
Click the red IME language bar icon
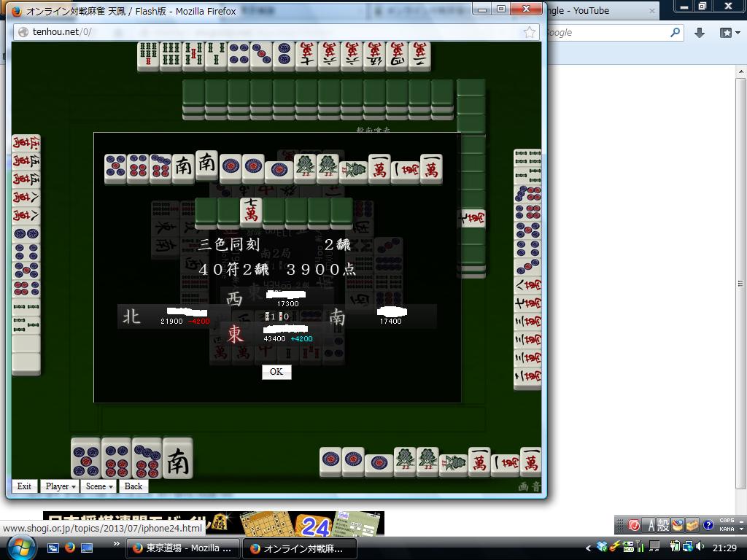click(634, 525)
